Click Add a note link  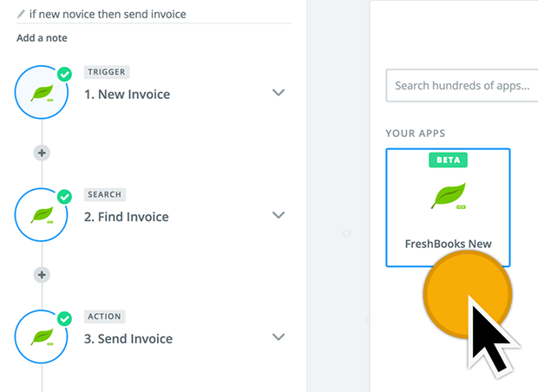point(42,37)
